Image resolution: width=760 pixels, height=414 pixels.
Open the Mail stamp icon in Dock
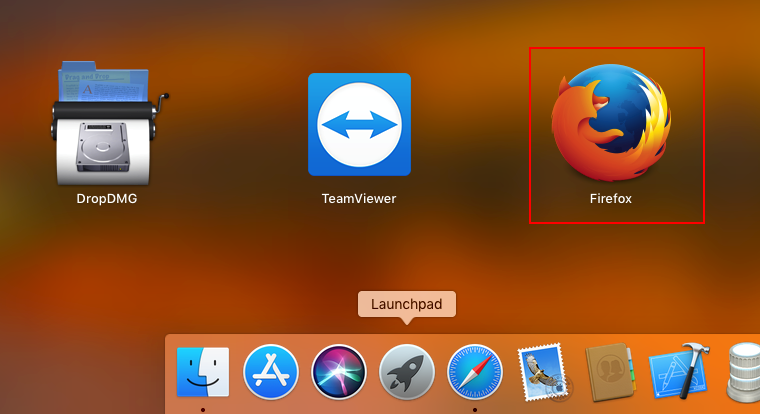(x=543, y=372)
